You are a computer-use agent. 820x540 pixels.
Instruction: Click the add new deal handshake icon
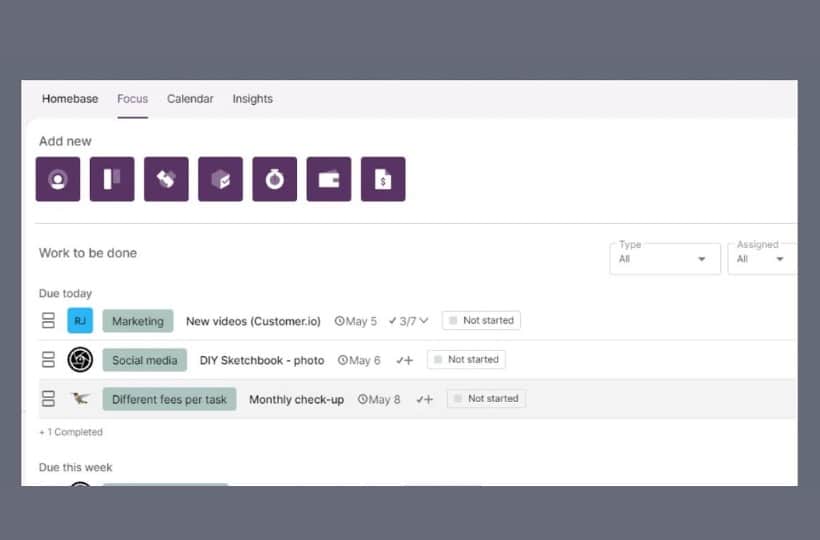click(166, 179)
